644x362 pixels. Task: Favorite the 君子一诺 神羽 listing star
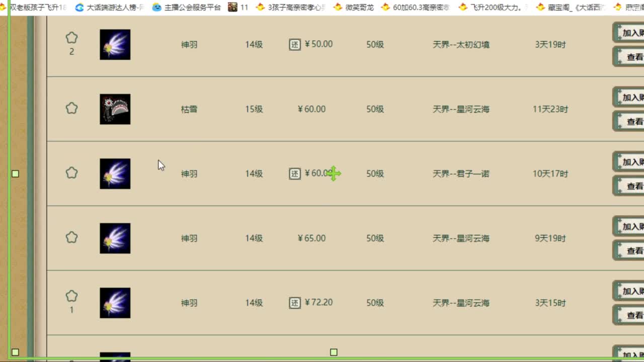(71, 172)
